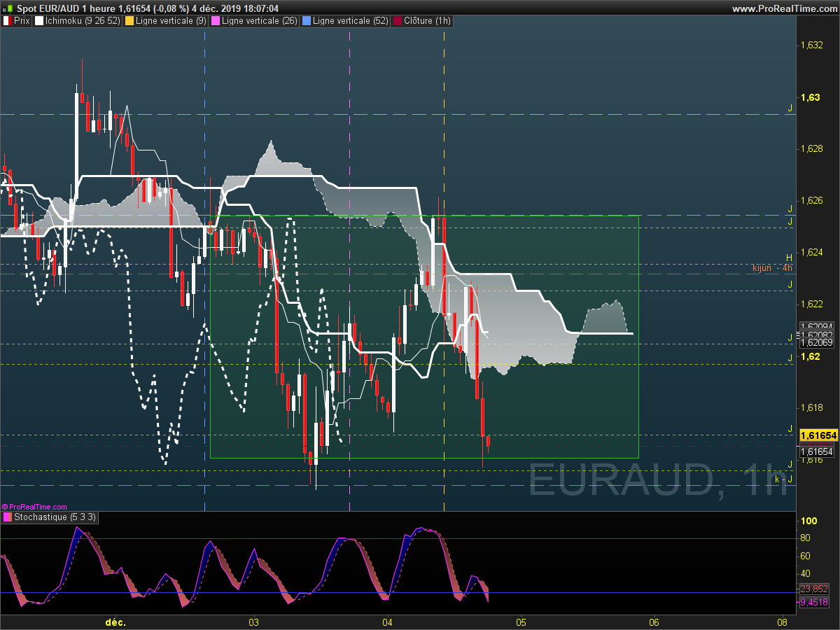The image size is (840, 630).
Task: Click the 9,4518 stochastic value tag
Action: coord(814,602)
